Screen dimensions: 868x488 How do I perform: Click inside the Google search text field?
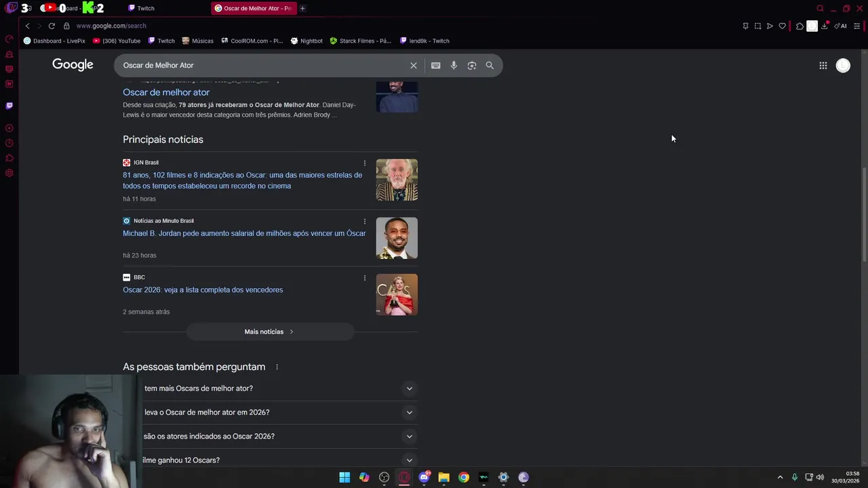click(x=264, y=65)
